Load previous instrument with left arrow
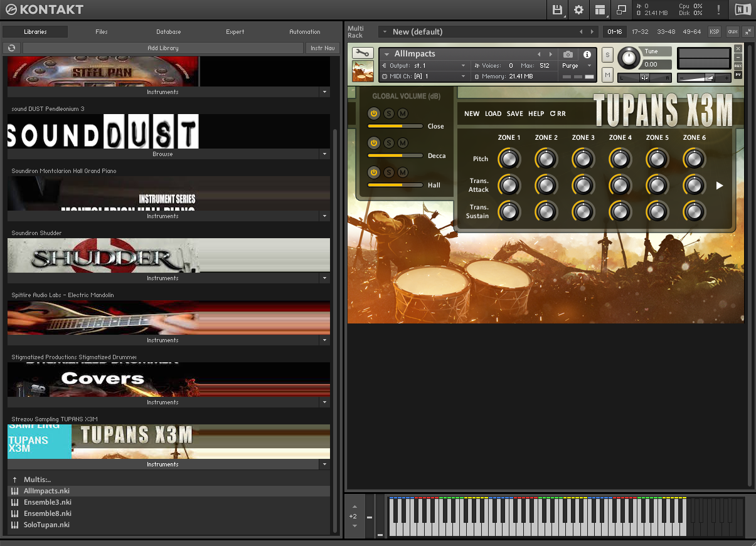 (x=539, y=55)
